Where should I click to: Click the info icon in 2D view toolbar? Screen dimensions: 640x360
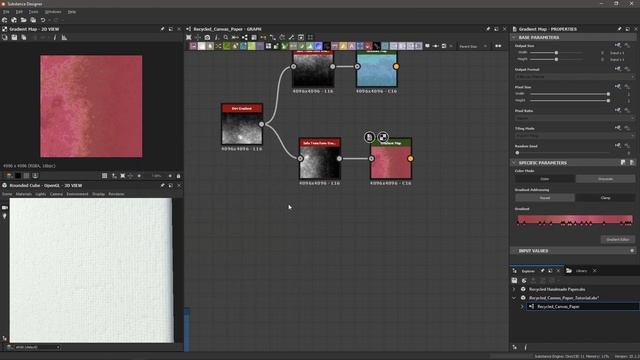(x=54, y=37)
